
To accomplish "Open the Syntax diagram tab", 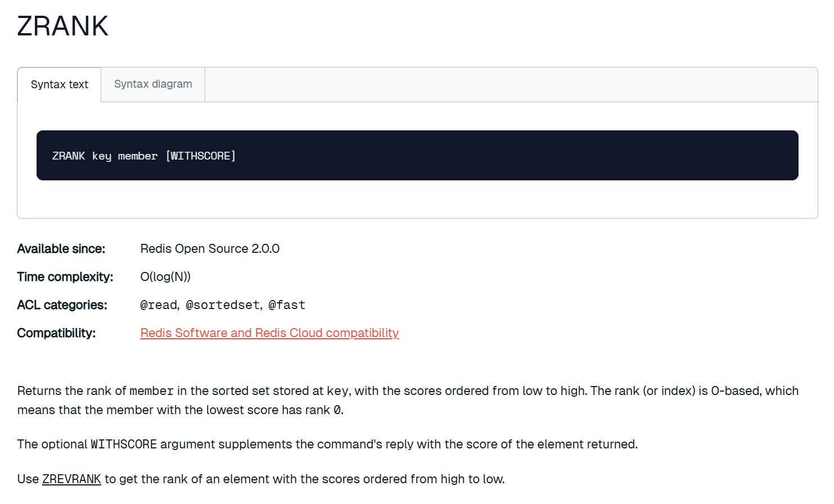I will [x=153, y=84].
